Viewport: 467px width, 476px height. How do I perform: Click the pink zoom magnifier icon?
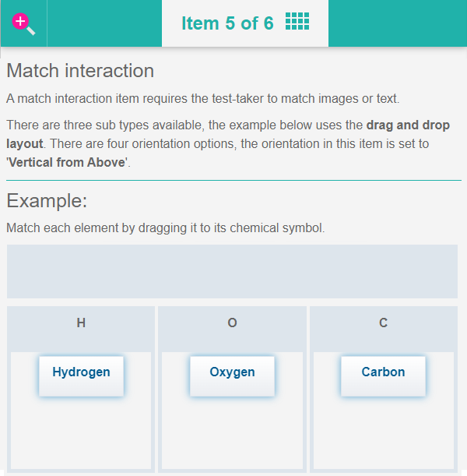[x=23, y=23]
